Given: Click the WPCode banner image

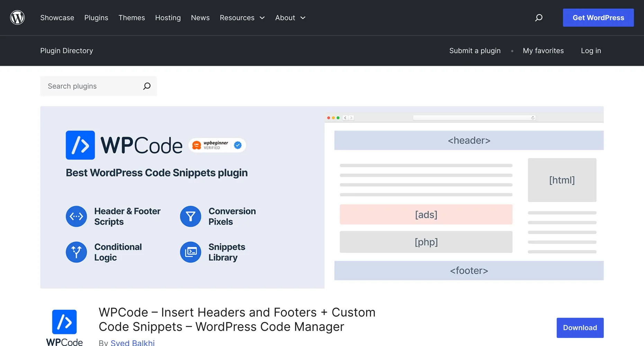Looking at the screenshot, I should click(x=322, y=197).
